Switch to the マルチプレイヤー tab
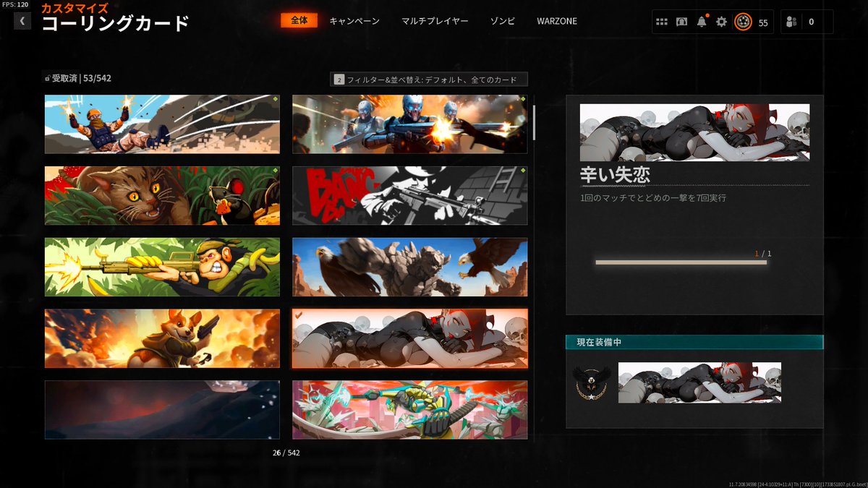Viewport: 868px width, 488px height. (435, 22)
